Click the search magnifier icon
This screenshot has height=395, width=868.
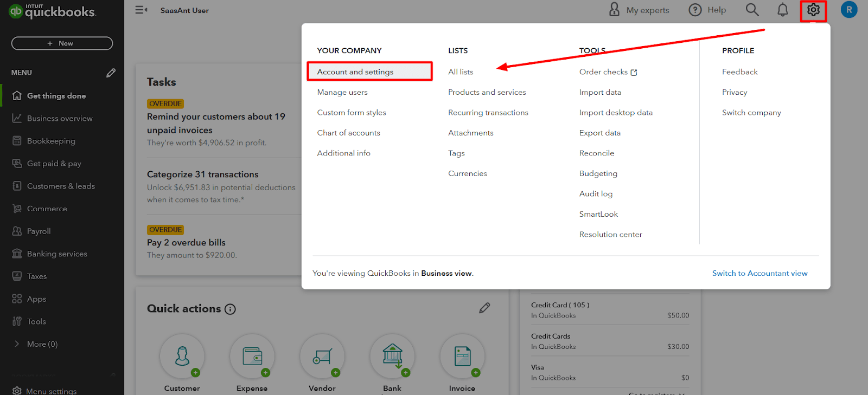(x=752, y=10)
